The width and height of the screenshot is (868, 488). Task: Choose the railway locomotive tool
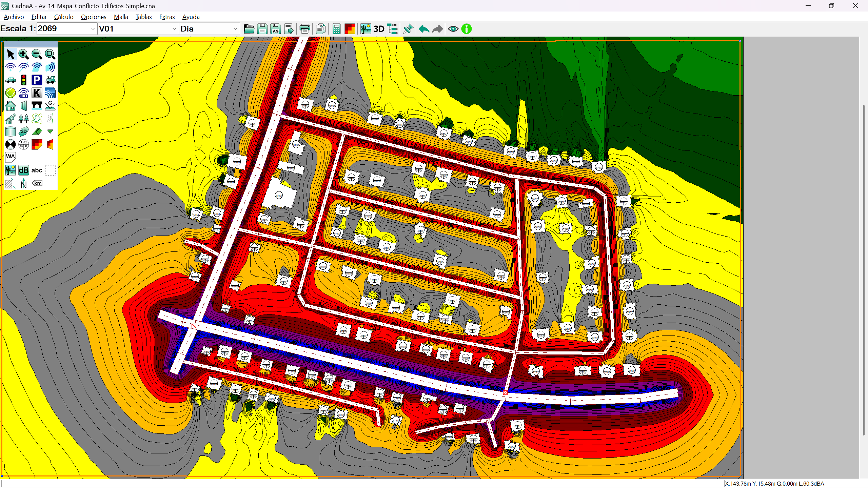click(x=50, y=80)
